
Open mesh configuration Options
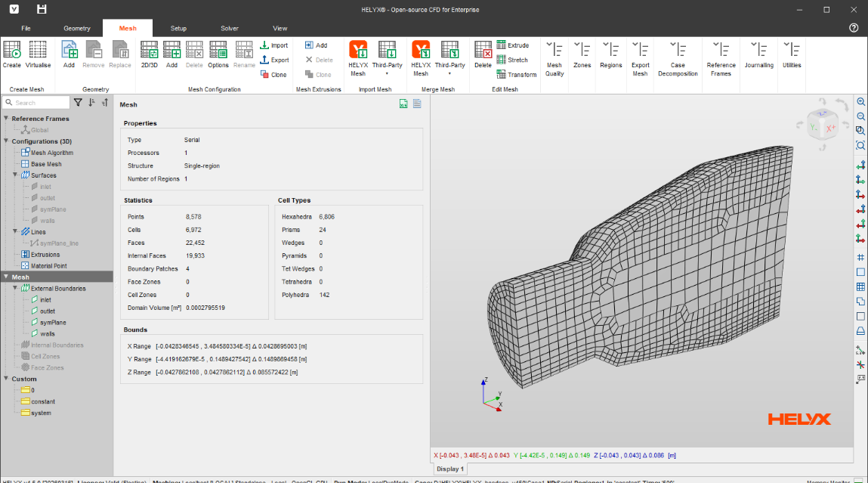tap(218, 55)
